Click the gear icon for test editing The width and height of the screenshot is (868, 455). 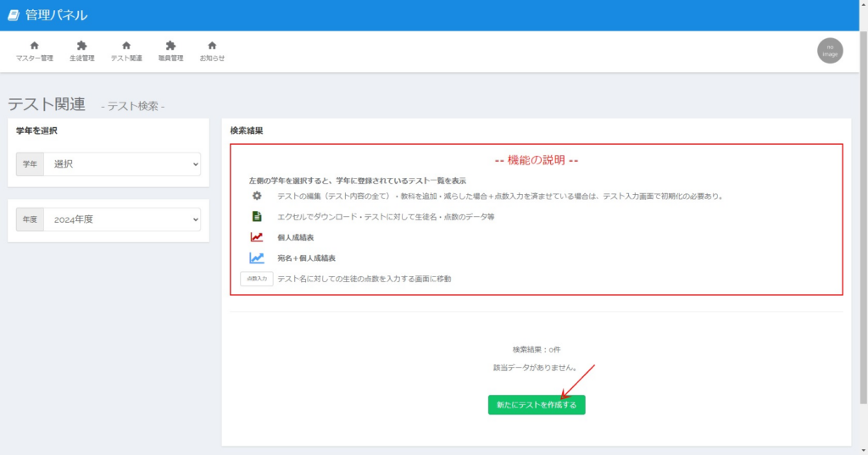[x=256, y=196]
